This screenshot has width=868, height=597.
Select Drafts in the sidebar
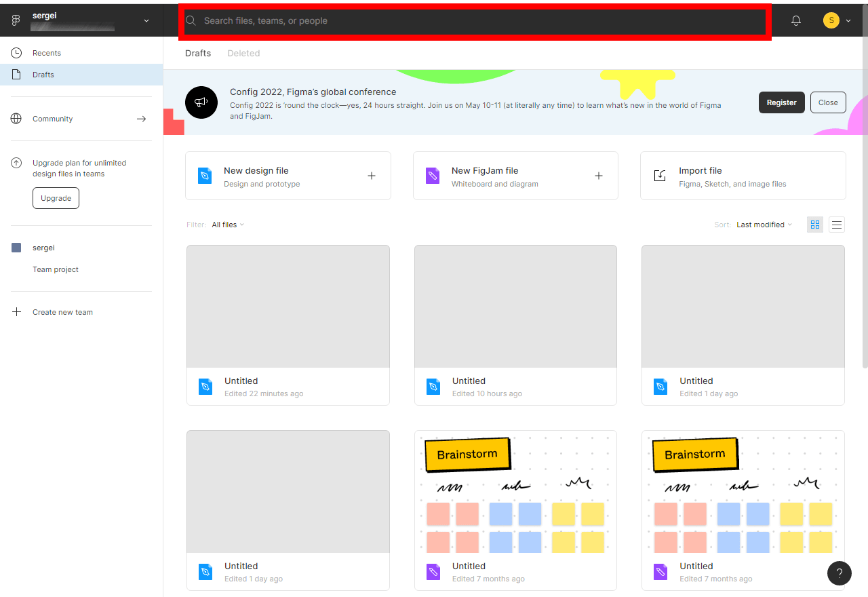(81, 75)
